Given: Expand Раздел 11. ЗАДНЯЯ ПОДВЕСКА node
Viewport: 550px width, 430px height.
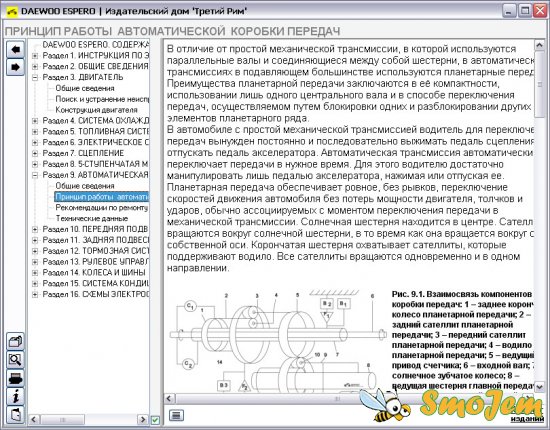Looking at the screenshot, I should (35, 240).
